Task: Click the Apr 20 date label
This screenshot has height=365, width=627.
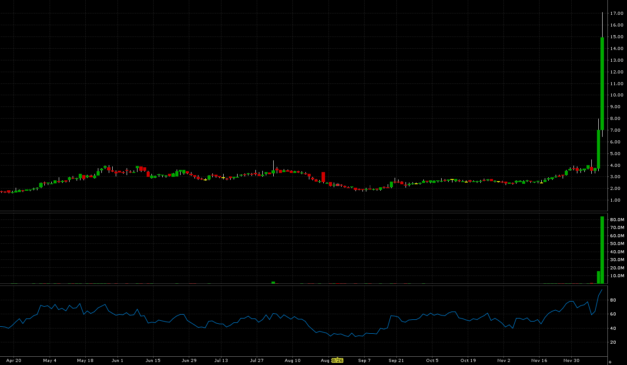Action: pos(14,361)
